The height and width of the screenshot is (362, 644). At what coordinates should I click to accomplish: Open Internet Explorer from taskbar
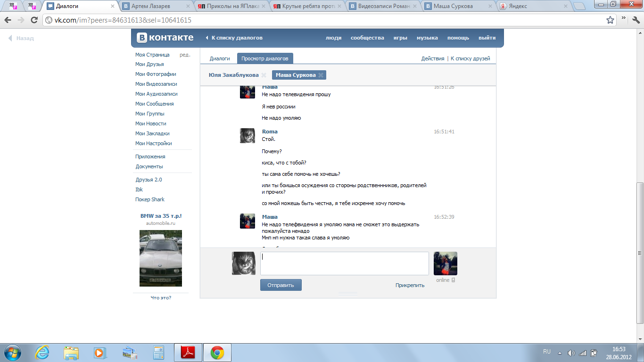click(x=42, y=352)
